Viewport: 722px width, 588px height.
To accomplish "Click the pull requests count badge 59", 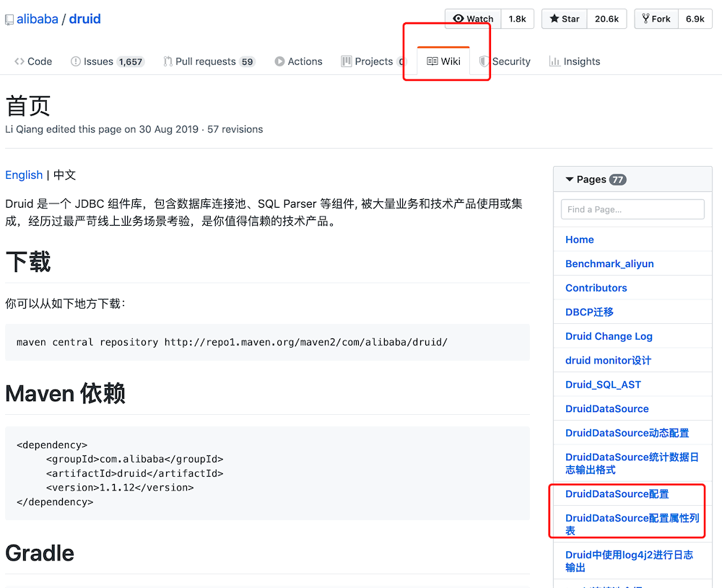I will pos(247,61).
